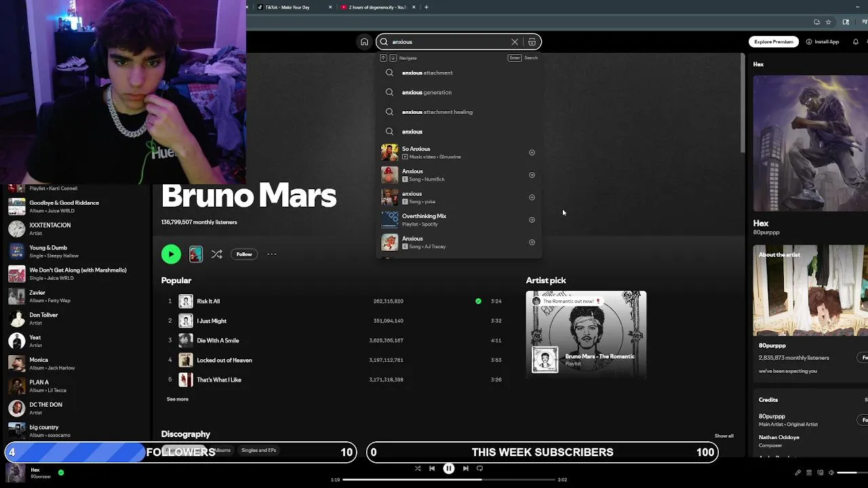Click Explore Premium button
The width and height of the screenshot is (868, 488).
tap(774, 42)
